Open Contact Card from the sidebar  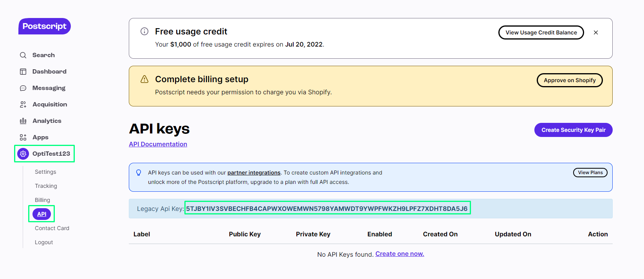[52, 228]
